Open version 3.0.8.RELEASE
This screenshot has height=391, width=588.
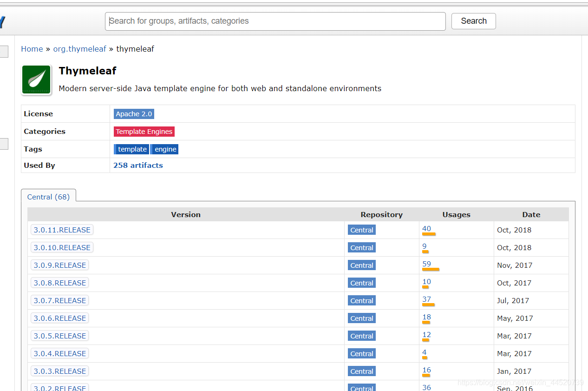(60, 283)
